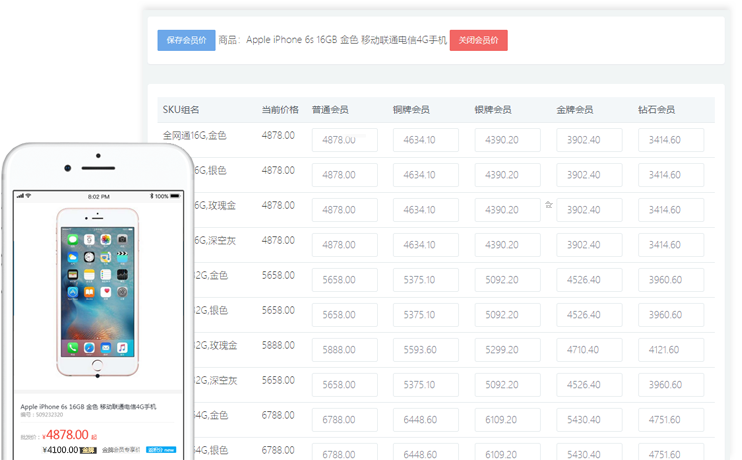Edit 钻石会员 price in 2G,银色 row

[x=671, y=315]
